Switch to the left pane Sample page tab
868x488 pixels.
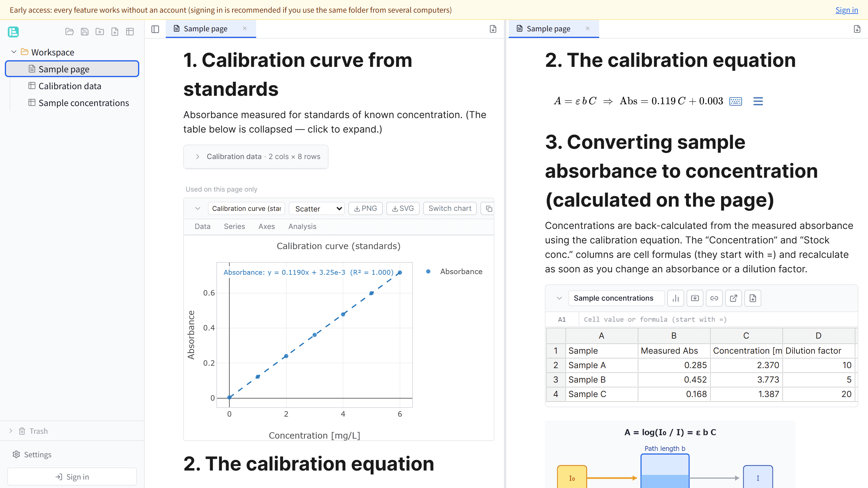[211, 29]
